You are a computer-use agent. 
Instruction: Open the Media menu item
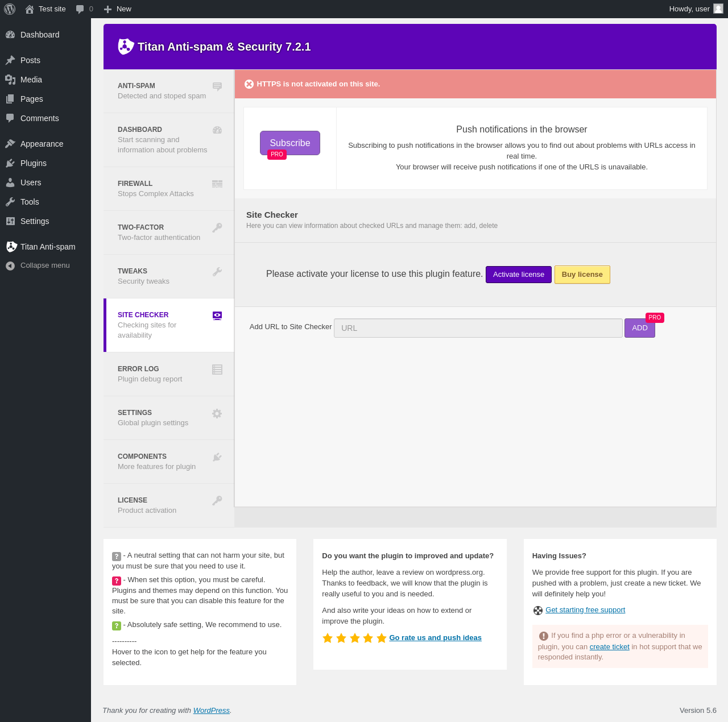coord(45,80)
